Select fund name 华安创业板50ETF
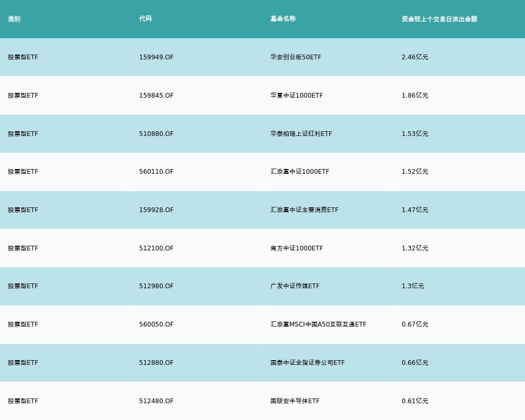The width and height of the screenshot is (525, 420). (296, 57)
